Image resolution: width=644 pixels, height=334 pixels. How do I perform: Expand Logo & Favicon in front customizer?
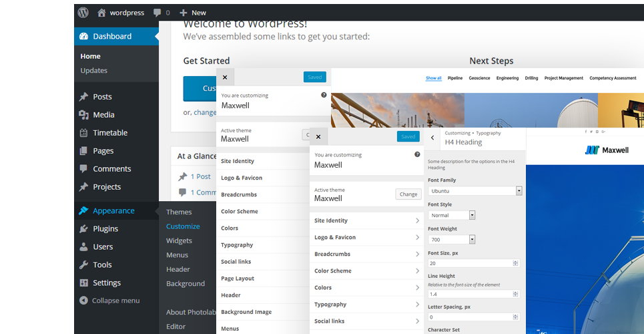tap(366, 237)
